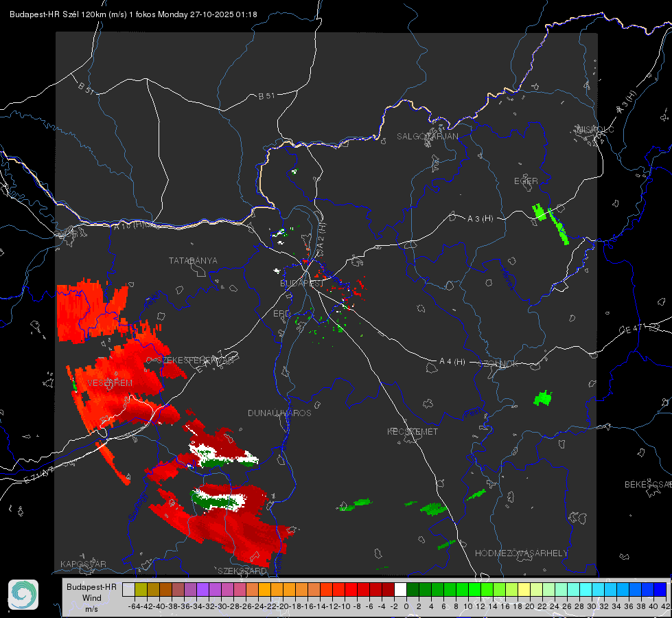Click the KAPOSVÁR city label
This screenshot has height=618, width=672.
tap(83, 564)
